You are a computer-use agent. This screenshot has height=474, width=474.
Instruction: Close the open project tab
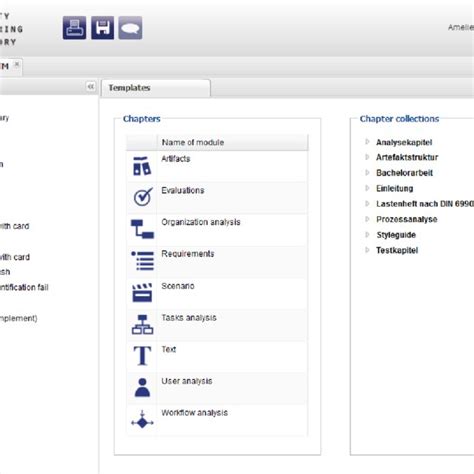pos(17,64)
